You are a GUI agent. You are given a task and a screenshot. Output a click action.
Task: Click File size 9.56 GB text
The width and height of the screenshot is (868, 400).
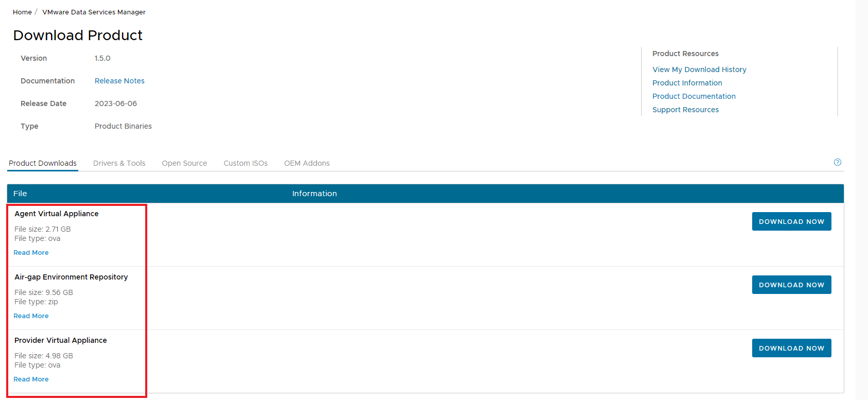coord(44,292)
